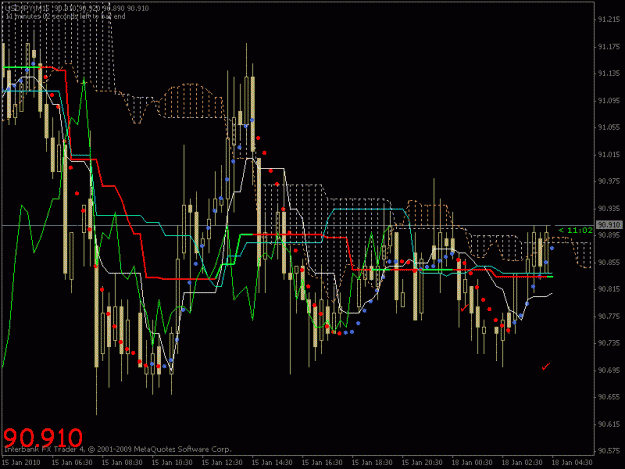Click the 15 Jan 12:30 time label
The image size is (625, 469).
coord(222,463)
